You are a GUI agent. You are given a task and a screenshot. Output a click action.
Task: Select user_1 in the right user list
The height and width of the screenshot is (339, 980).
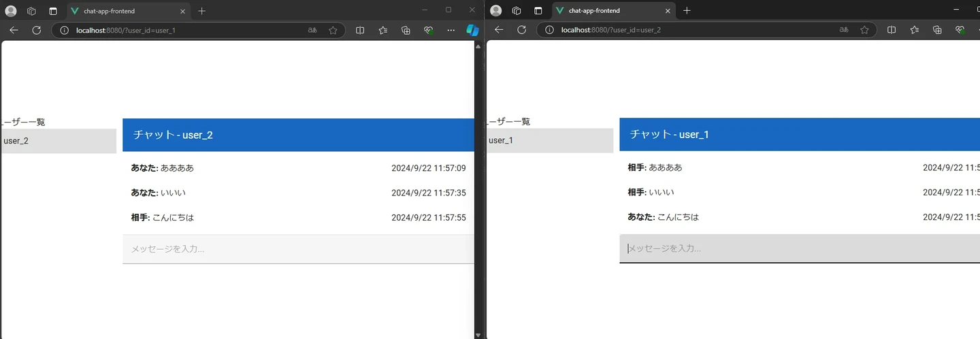[550, 140]
